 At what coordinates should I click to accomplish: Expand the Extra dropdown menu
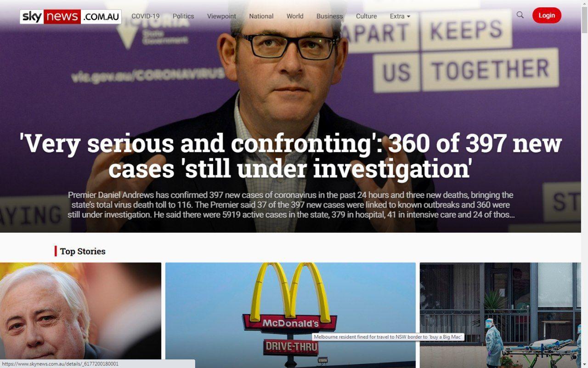(x=400, y=16)
